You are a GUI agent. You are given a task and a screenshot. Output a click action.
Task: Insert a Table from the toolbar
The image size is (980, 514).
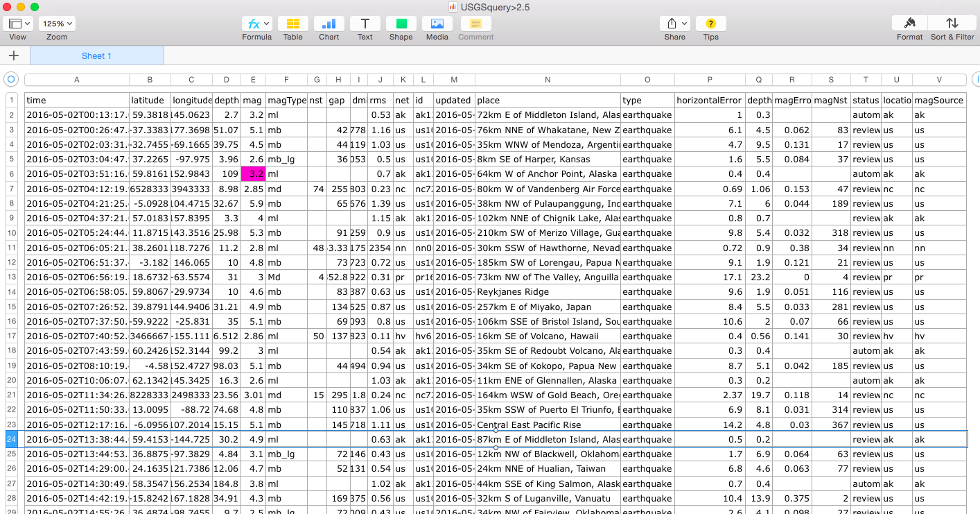coord(293,24)
